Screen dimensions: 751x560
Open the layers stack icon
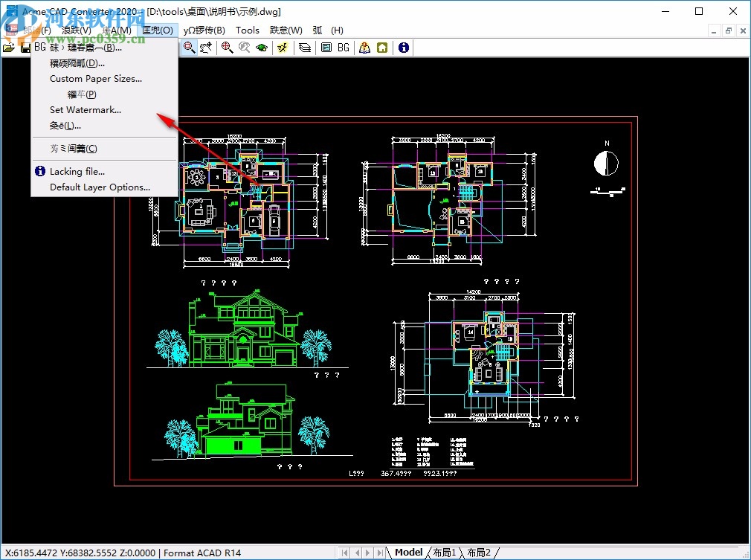click(x=304, y=48)
